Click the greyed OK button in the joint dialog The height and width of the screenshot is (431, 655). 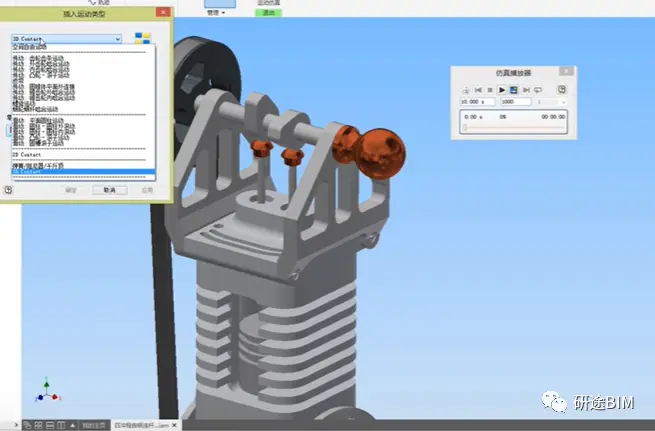click(x=71, y=190)
